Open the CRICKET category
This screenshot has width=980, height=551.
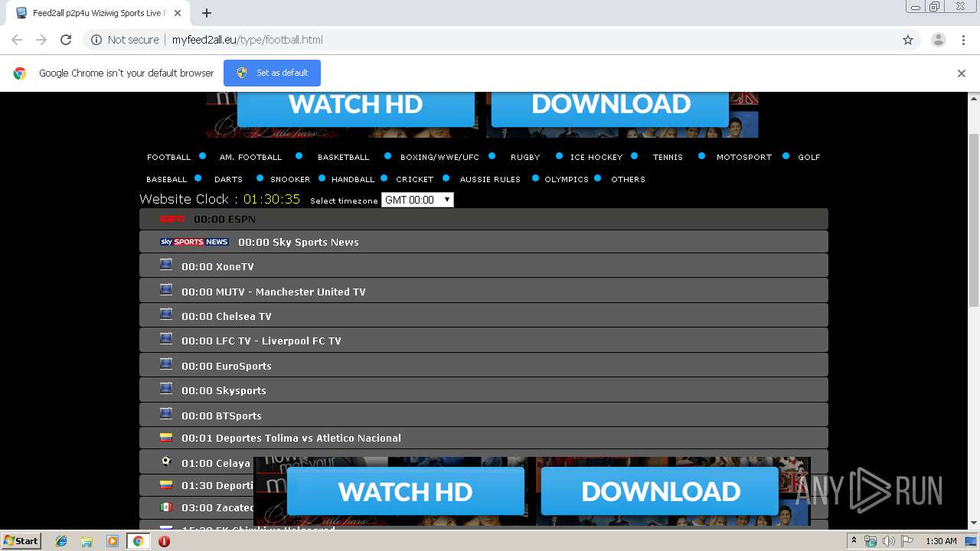point(415,179)
